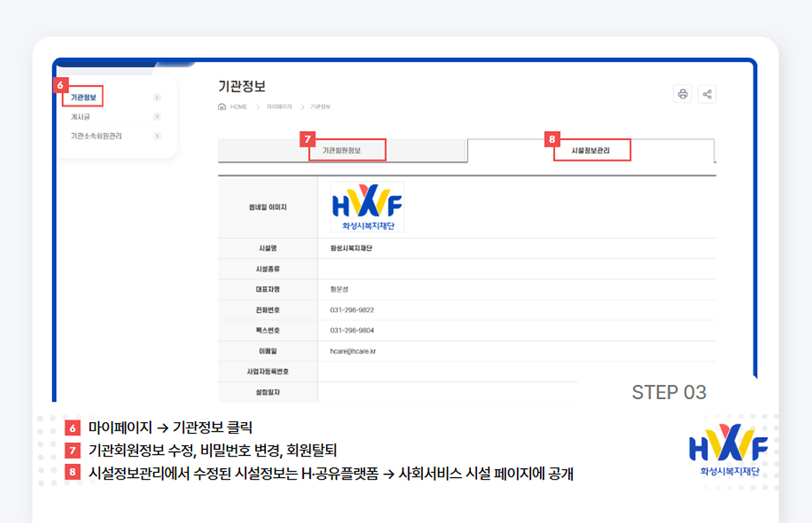Open the share icon next to print
This screenshot has height=523, width=812.
click(708, 94)
